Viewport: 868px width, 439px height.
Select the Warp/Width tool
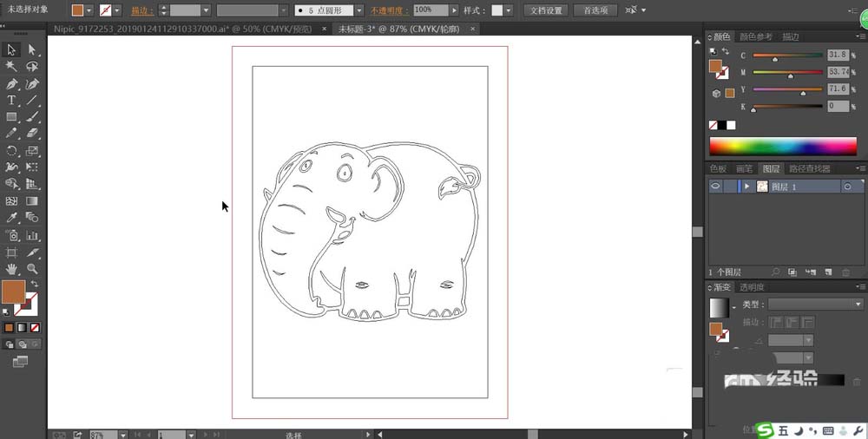(11, 167)
